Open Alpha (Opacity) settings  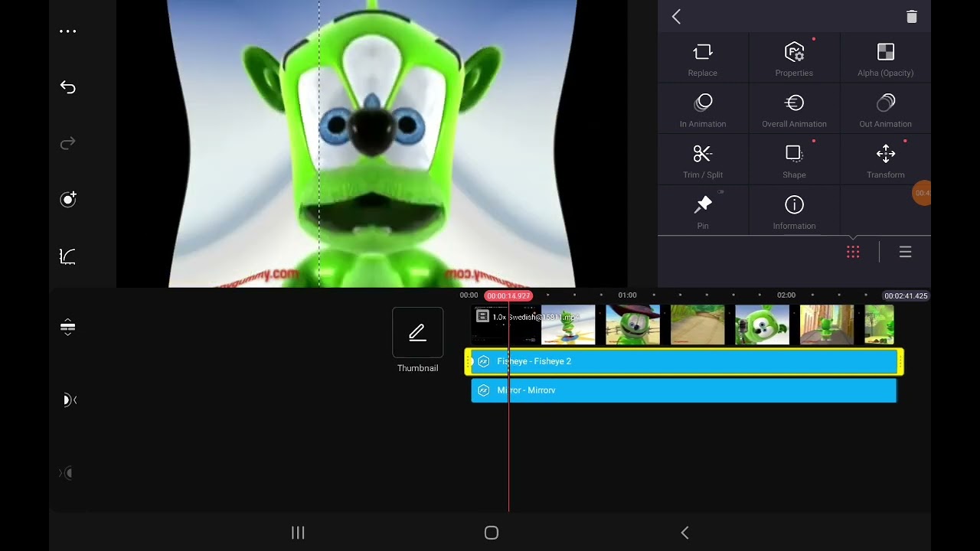(885, 59)
